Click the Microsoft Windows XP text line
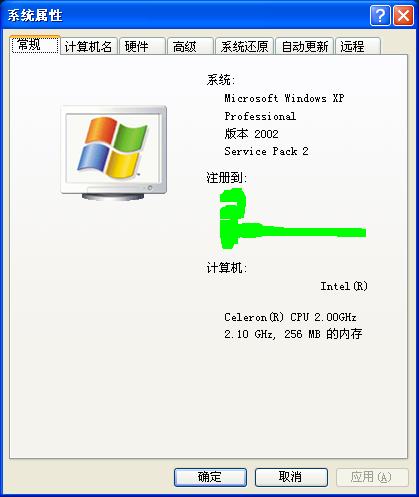The height and width of the screenshot is (497, 419). point(284,98)
